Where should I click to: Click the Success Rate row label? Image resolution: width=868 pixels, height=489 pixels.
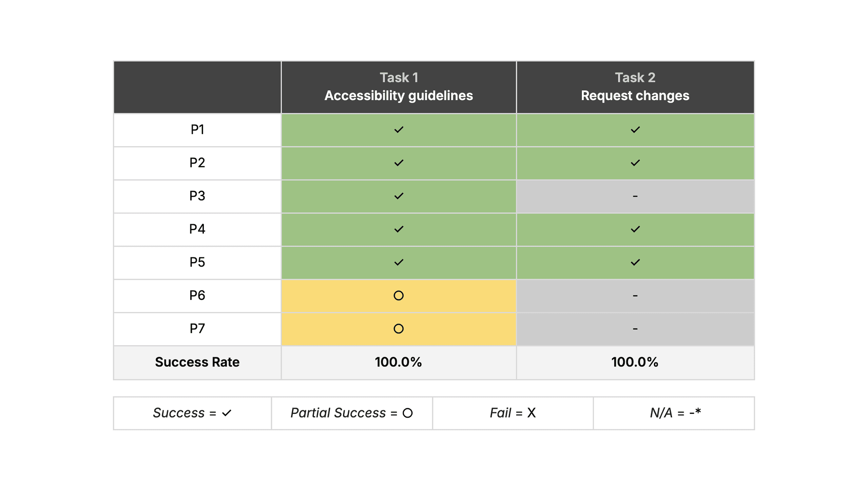197,362
